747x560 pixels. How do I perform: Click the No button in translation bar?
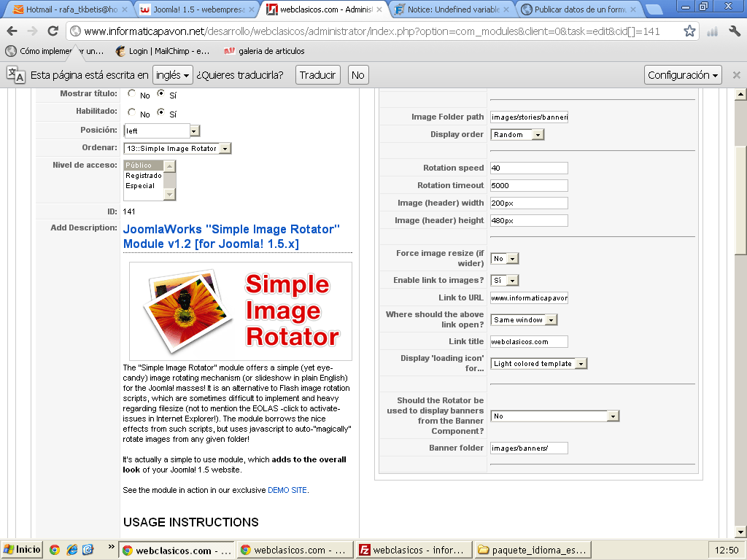click(357, 75)
